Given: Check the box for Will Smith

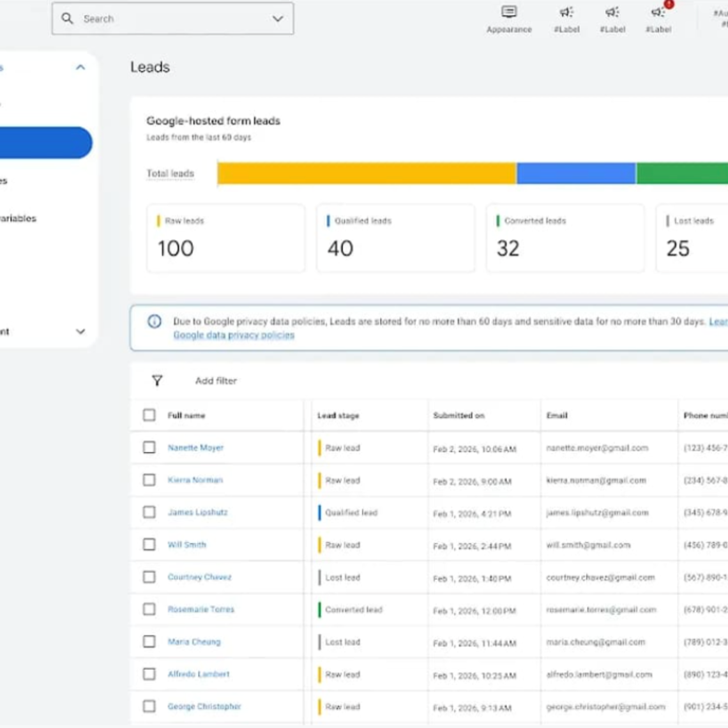Looking at the screenshot, I should coord(149,545).
